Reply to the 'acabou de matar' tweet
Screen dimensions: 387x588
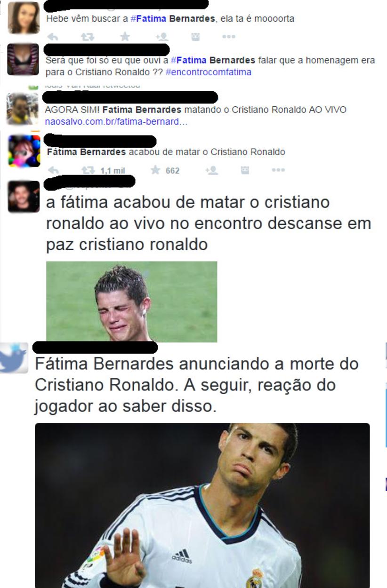pyautogui.click(x=53, y=170)
